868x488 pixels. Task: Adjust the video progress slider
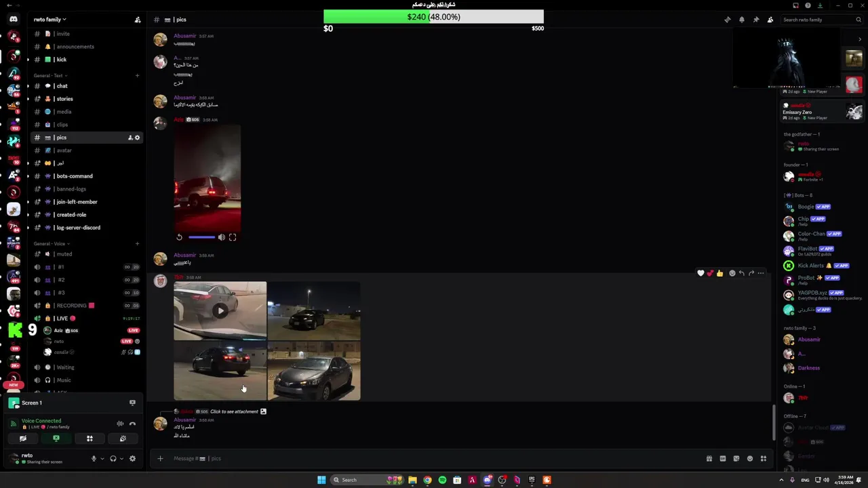click(x=202, y=237)
